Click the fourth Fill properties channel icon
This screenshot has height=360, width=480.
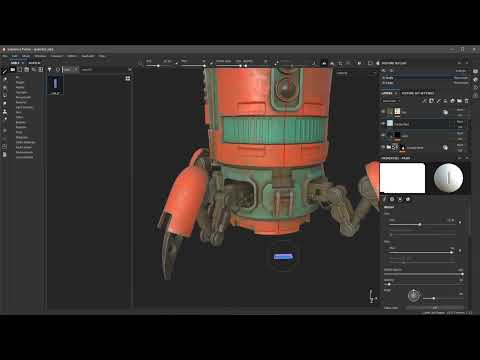[408, 199]
